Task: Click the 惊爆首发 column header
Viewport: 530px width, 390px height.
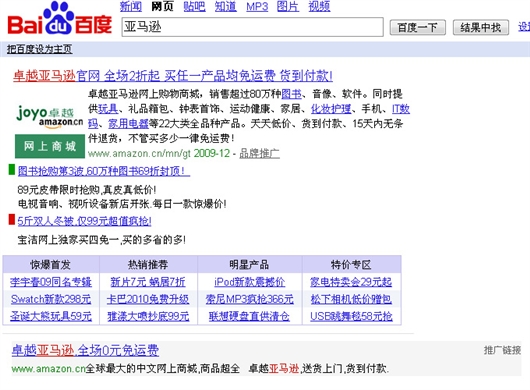Action: 51,264
